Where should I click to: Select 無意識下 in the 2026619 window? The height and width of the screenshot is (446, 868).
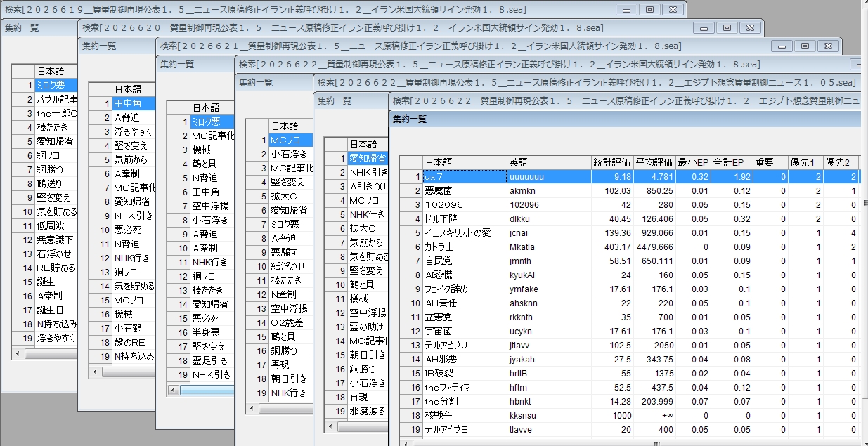click(x=56, y=239)
